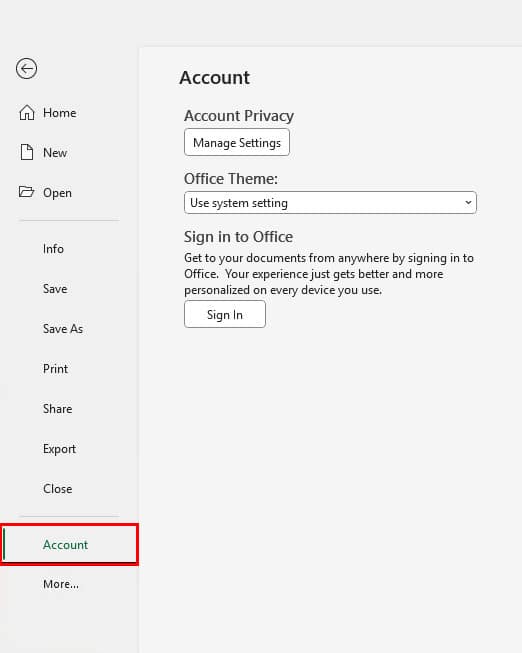
Task: Click the Home house icon
Action: 27,112
